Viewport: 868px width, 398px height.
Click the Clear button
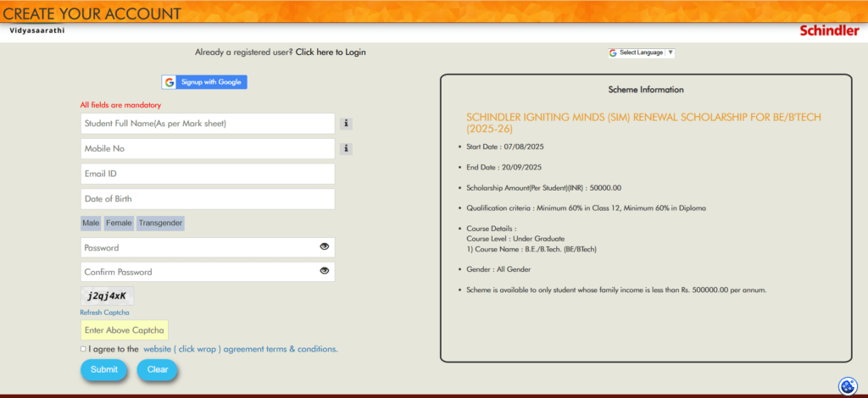pos(157,370)
